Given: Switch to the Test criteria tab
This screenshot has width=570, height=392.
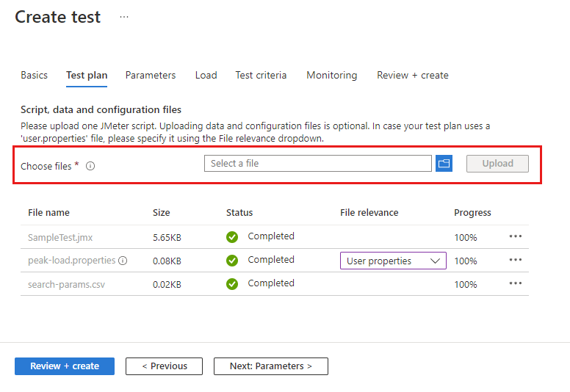Looking at the screenshot, I should [261, 75].
